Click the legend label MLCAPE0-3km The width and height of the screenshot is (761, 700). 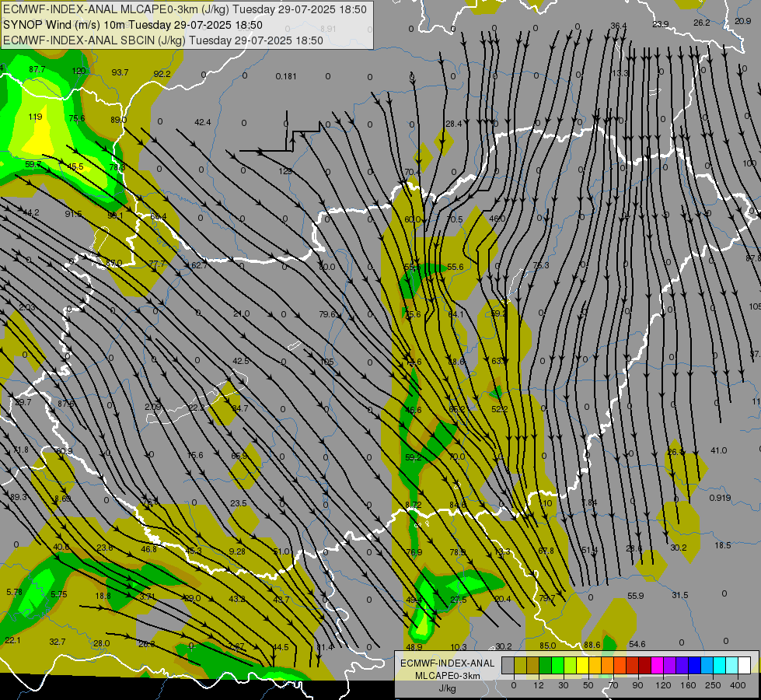448,676
